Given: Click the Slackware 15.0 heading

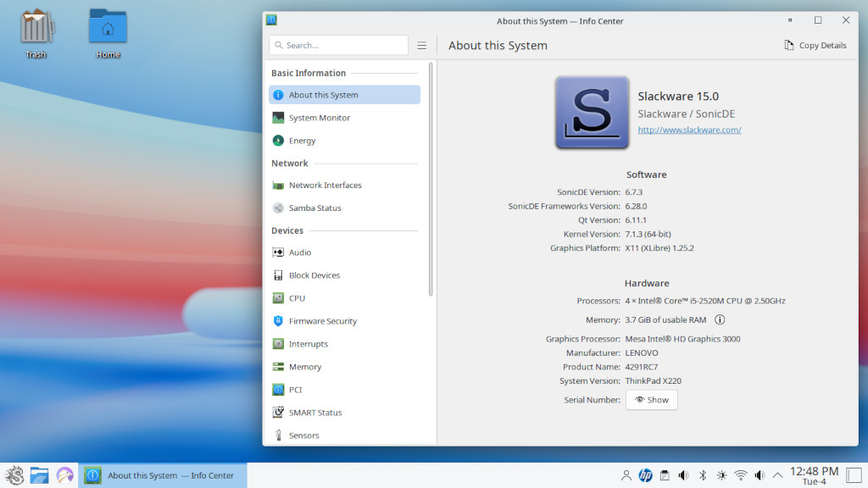Looking at the screenshot, I should (678, 97).
